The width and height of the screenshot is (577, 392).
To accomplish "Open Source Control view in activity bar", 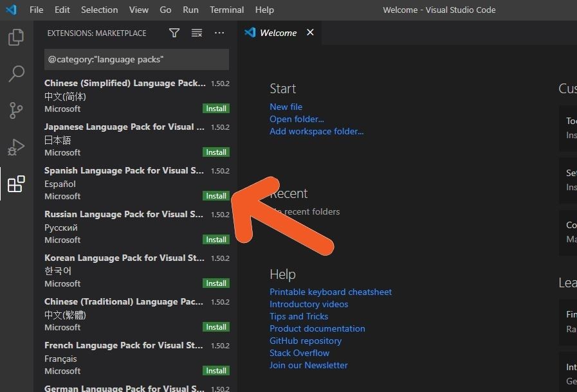I will [x=16, y=111].
